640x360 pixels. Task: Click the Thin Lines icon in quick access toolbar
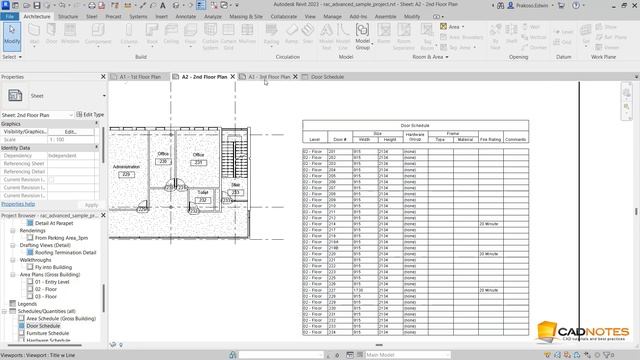(x=201, y=5)
